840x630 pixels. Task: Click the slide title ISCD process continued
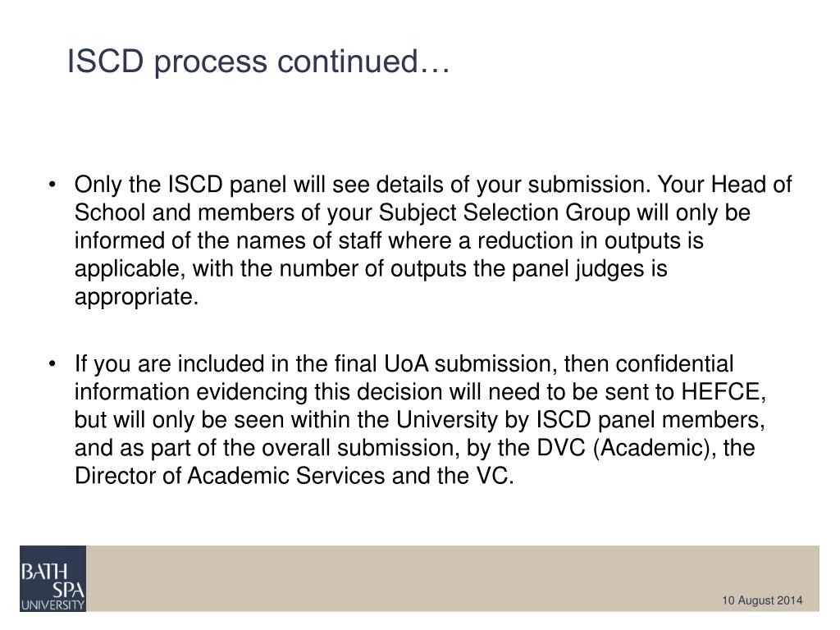(x=258, y=61)
